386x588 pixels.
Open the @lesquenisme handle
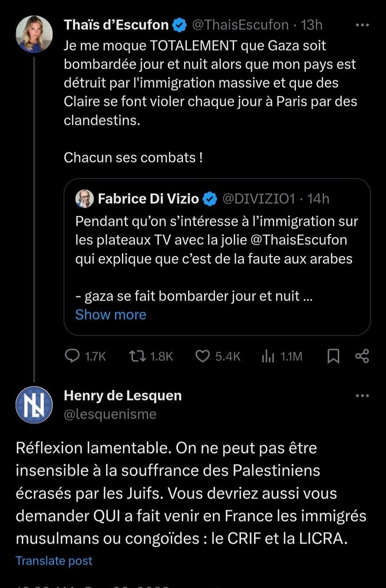point(110,414)
